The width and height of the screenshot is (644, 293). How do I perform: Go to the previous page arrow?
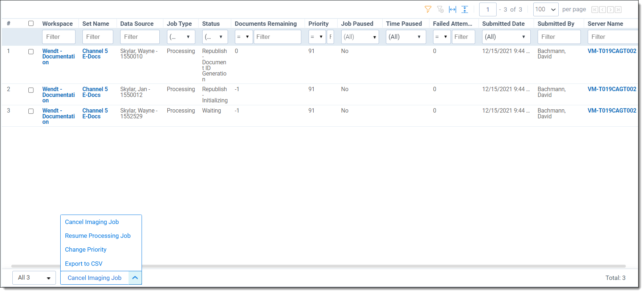pyautogui.click(x=603, y=10)
